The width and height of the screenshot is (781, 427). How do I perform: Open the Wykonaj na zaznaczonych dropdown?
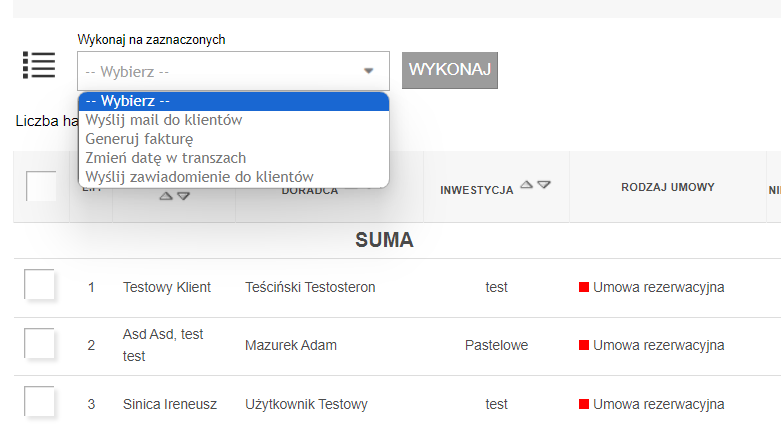tap(233, 71)
